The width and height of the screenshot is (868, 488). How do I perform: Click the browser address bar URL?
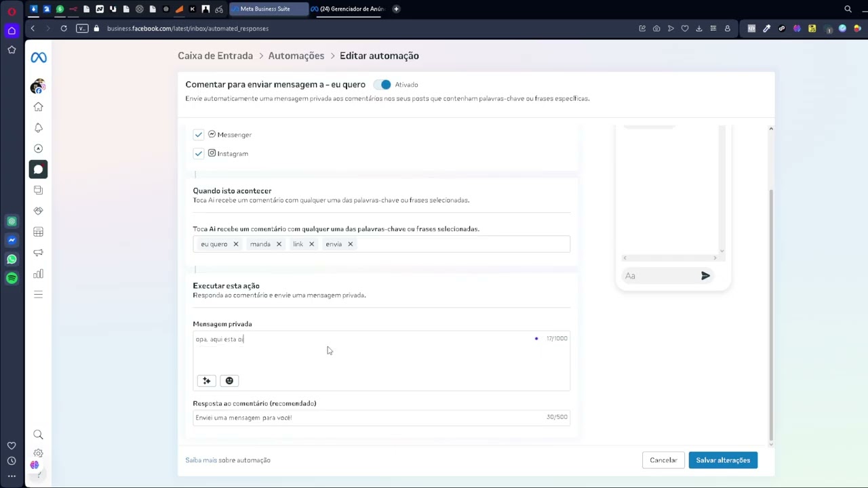click(188, 28)
